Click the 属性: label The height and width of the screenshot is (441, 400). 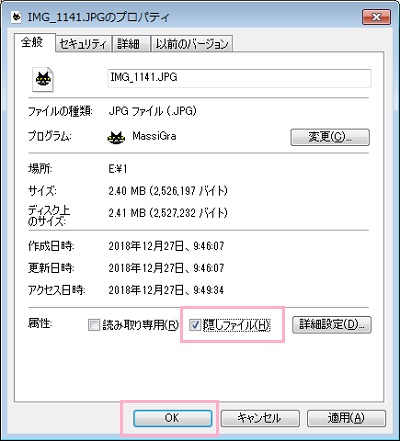(40, 323)
